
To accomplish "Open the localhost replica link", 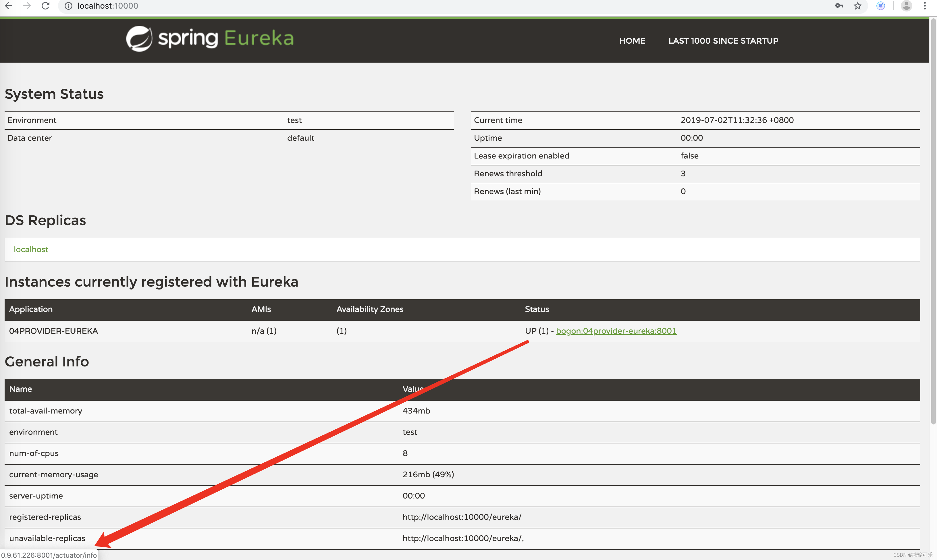I will tap(31, 250).
